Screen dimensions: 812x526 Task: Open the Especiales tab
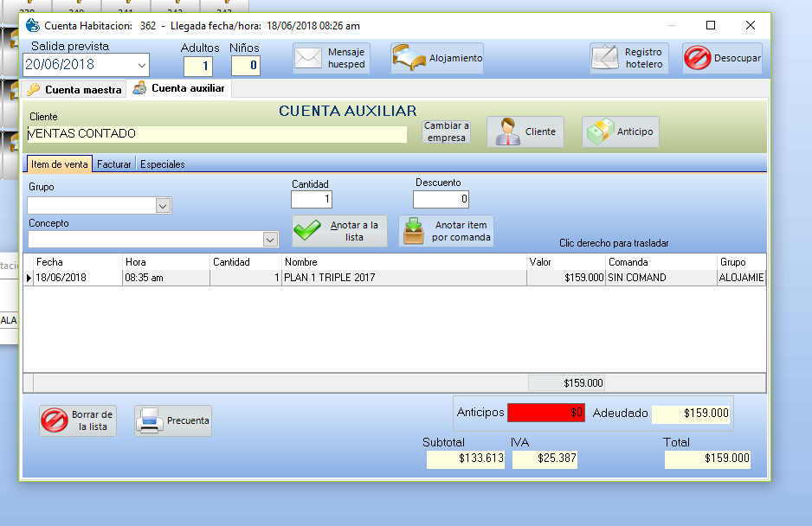(x=162, y=164)
